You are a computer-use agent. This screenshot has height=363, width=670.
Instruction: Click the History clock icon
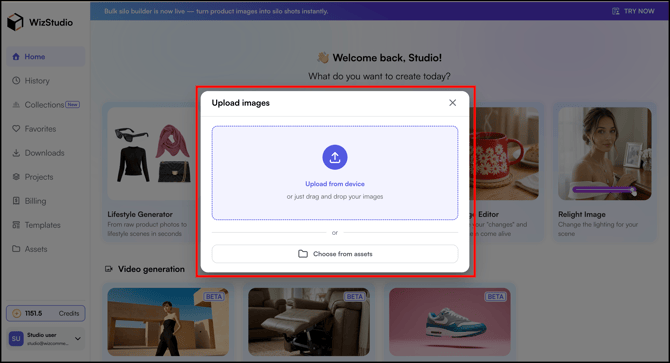[x=16, y=80]
